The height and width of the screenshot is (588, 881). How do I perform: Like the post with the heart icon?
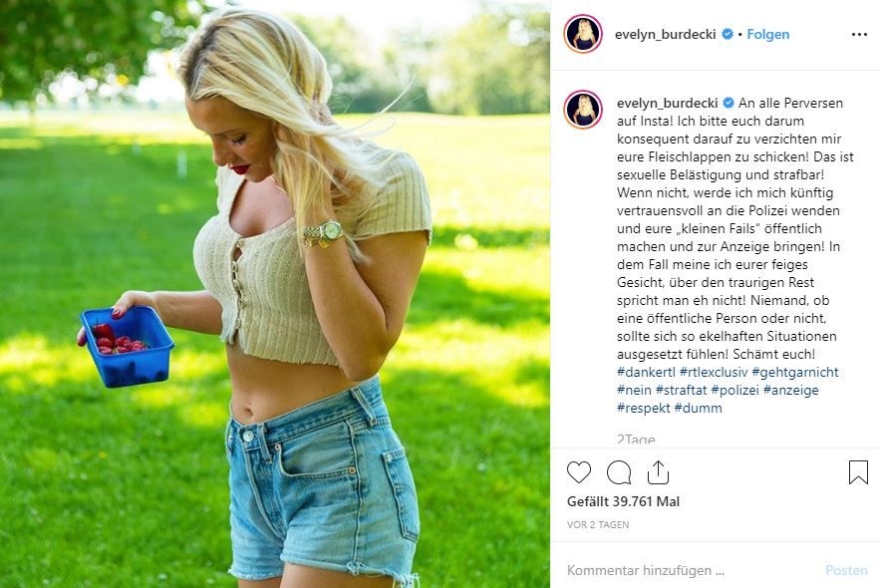579,472
